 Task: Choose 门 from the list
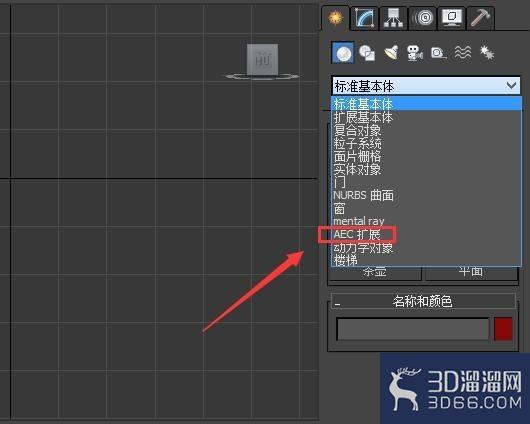[x=426, y=182]
